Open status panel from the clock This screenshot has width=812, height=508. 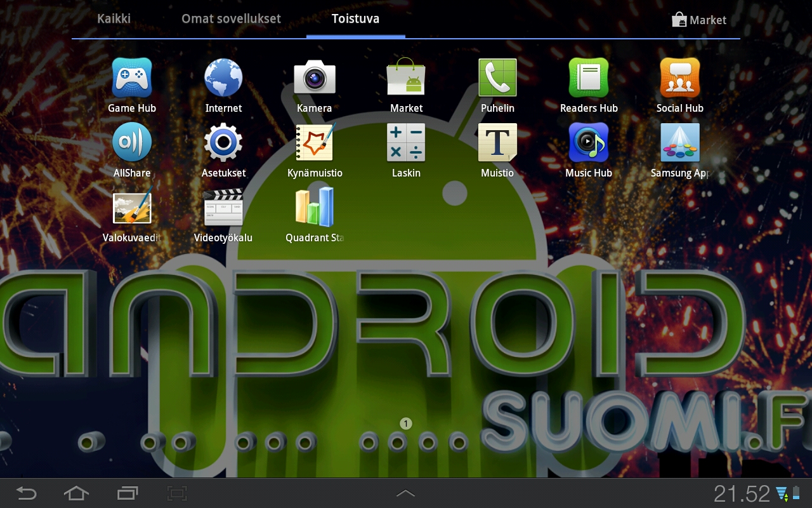pos(741,493)
